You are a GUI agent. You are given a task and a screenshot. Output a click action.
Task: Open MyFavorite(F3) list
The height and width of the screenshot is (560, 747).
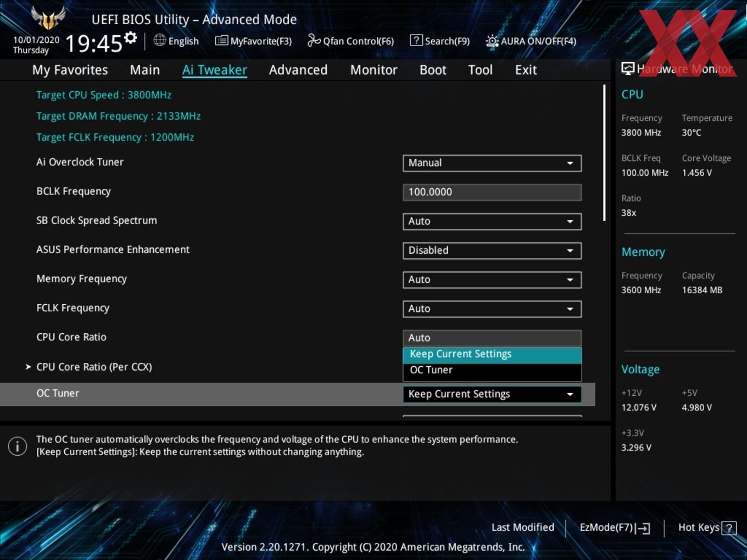point(253,41)
